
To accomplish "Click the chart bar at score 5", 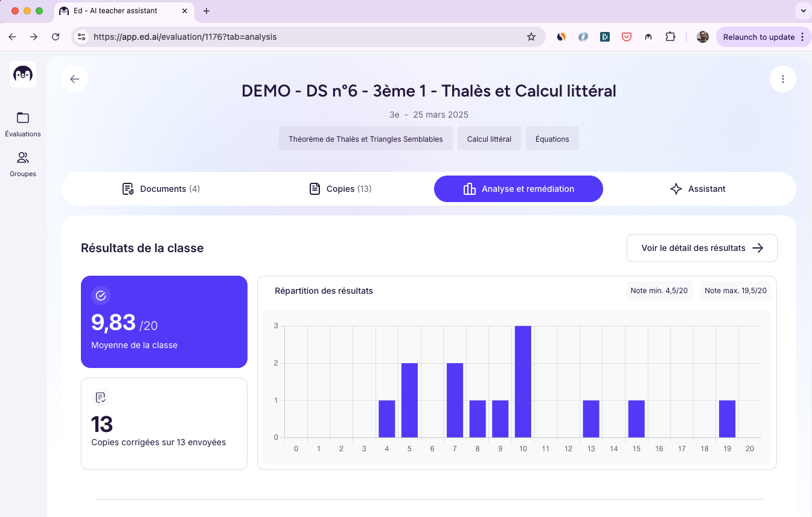I will tap(409, 401).
